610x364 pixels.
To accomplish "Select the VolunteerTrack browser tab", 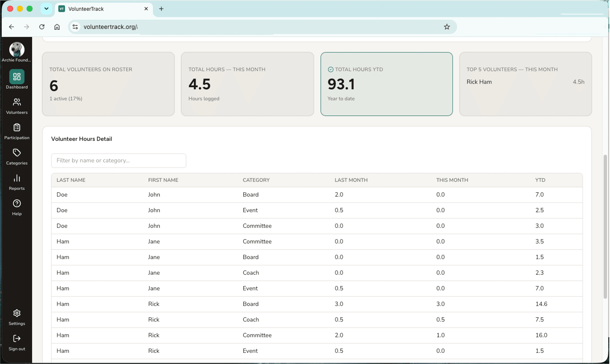I will click(104, 9).
